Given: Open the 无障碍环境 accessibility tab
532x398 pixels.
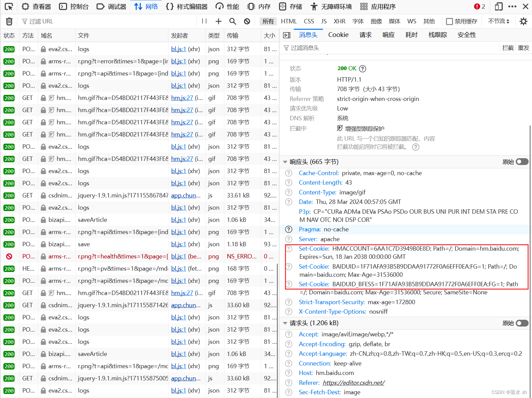Looking at the screenshot, I should 331,6.
